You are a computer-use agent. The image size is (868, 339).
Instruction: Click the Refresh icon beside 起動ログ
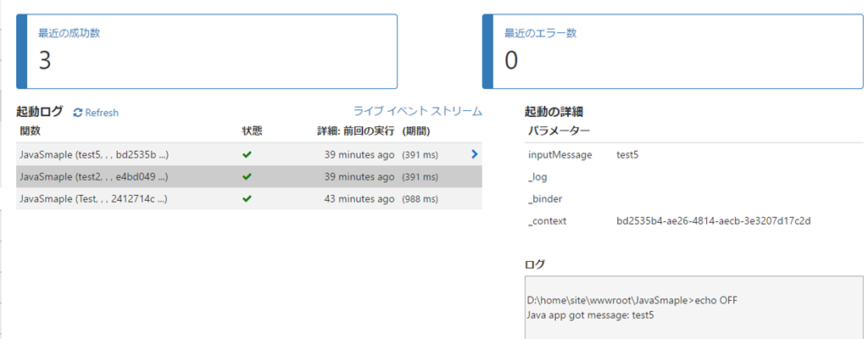coord(78,113)
